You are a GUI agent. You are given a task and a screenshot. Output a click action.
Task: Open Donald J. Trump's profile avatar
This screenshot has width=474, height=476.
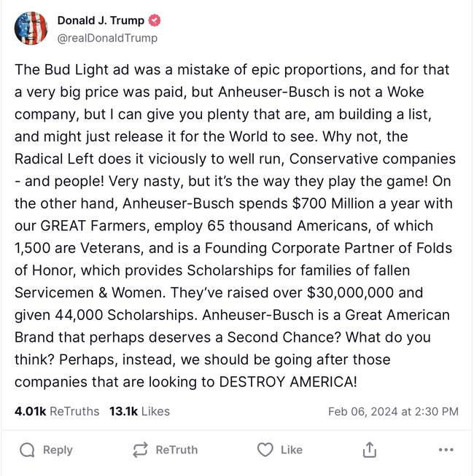pyautogui.click(x=31, y=28)
